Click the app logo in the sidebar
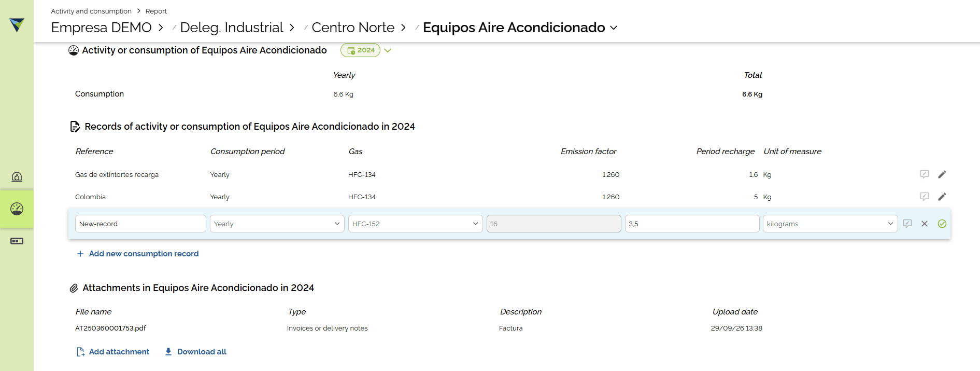 [17, 24]
